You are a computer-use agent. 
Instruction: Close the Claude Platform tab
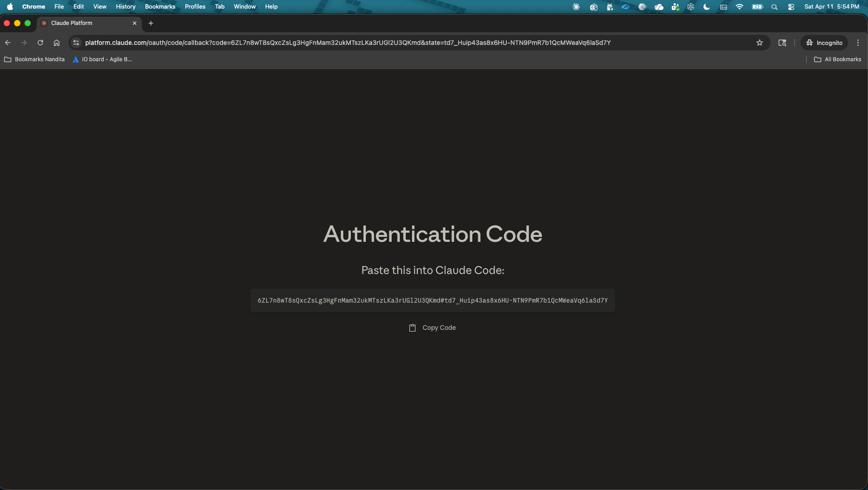tap(135, 23)
